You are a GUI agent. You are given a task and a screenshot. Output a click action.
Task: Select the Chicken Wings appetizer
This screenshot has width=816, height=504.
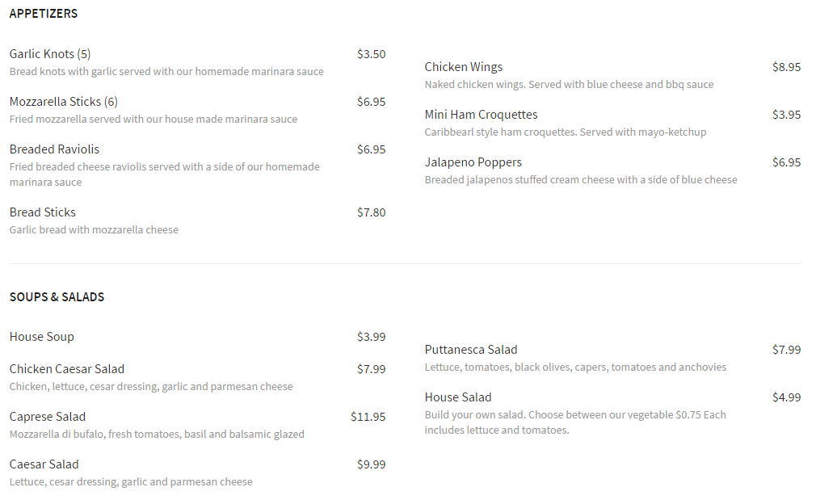(464, 67)
